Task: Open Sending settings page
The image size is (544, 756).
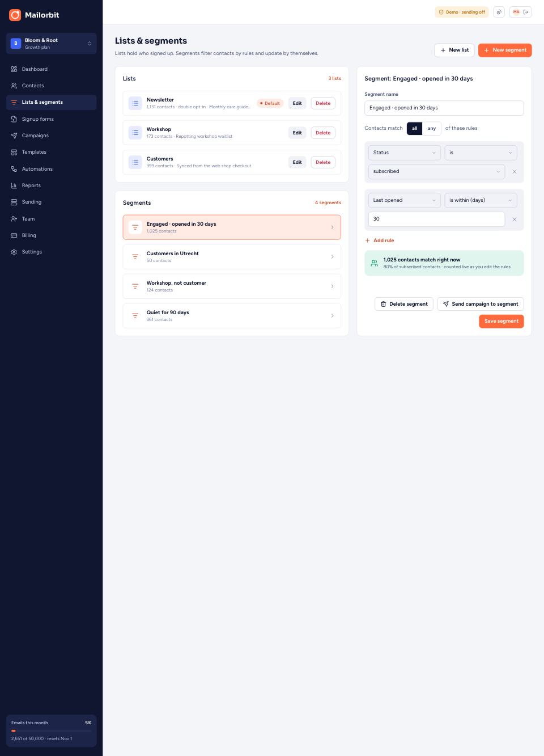Action: click(x=51, y=202)
